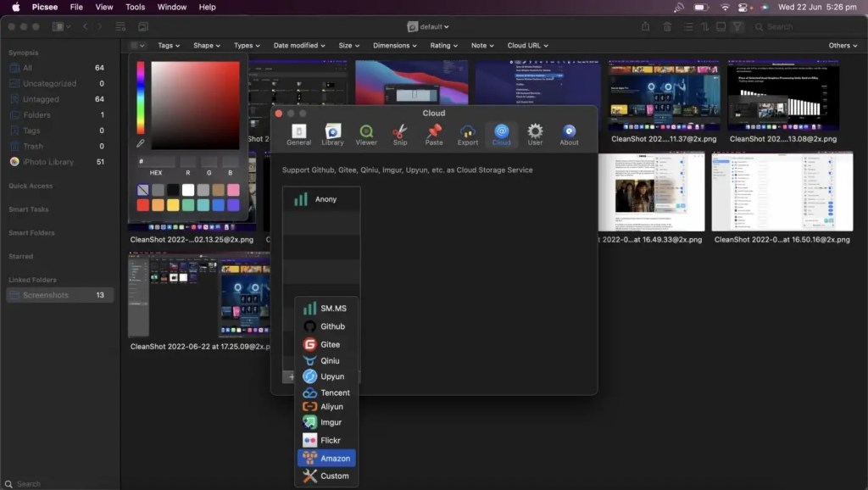Open the Library preferences tab
Image resolution: width=868 pixels, height=490 pixels.
[332, 135]
